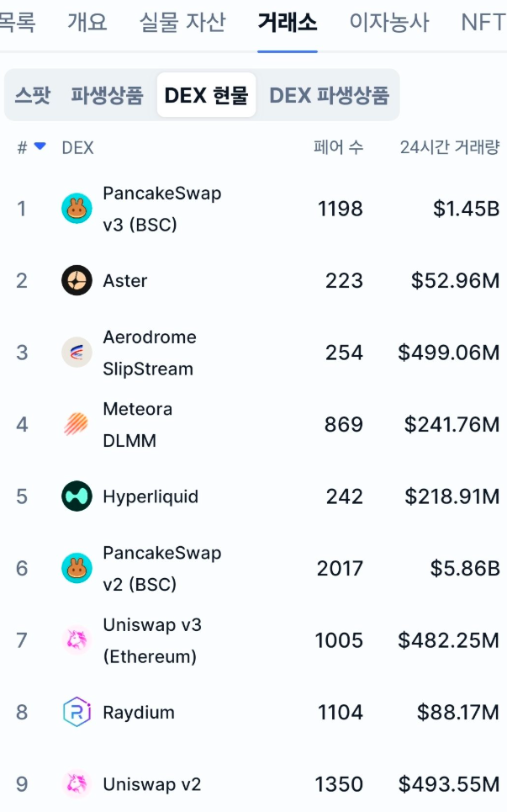Click the PancakeSwap v2 (BSC) logo icon
Screen dimensions: 507x812
point(77,569)
